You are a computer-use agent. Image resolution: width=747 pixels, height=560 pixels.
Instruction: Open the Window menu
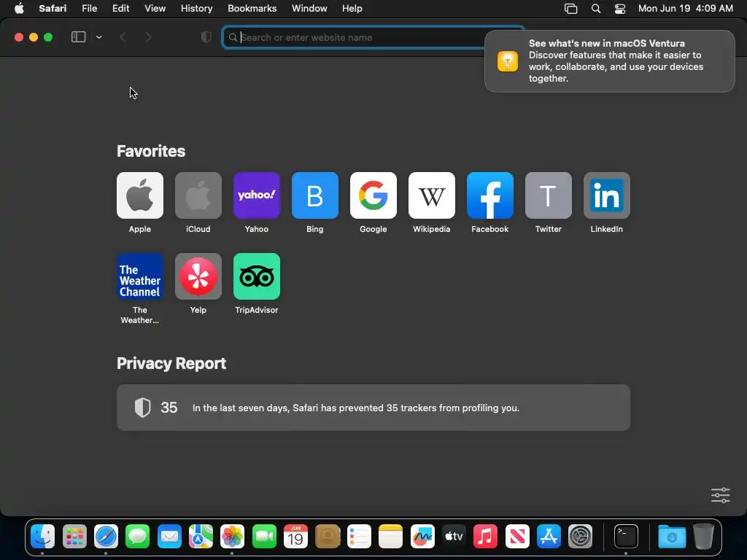tap(309, 8)
